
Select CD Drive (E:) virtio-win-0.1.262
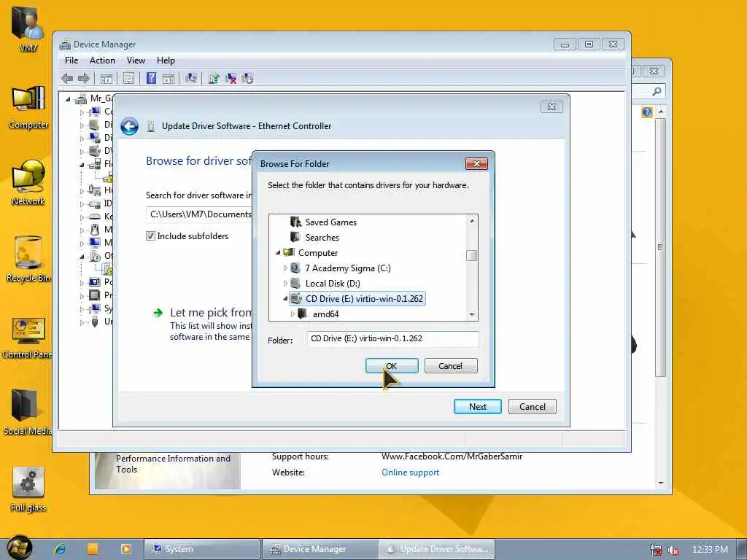[357, 298]
